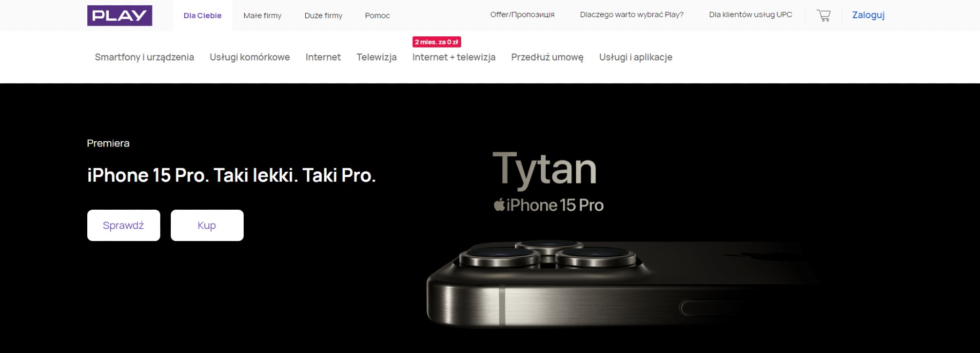Switch to Duże firmy tab

[323, 16]
